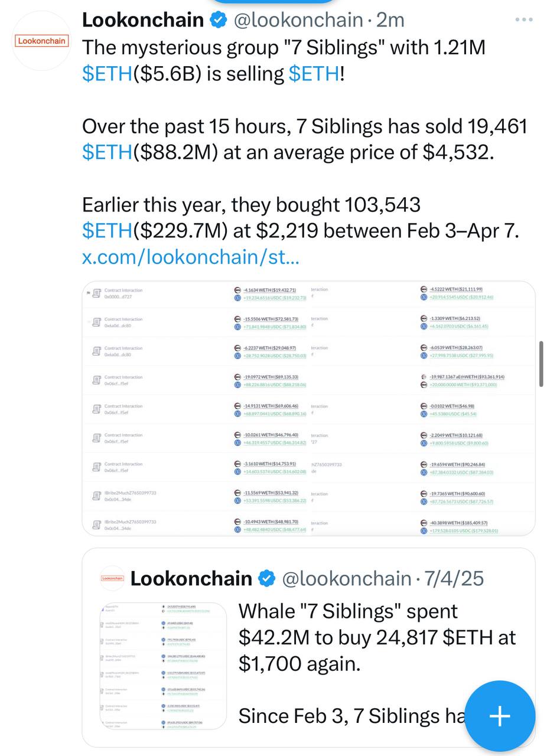The width and height of the screenshot is (547, 756).
Task: Tap the quoted tweet's Lookonchain avatar
Action: pyautogui.click(x=112, y=578)
